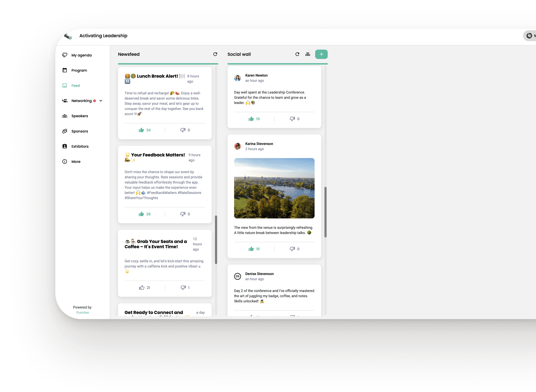Image resolution: width=536 pixels, height=392 pixels.
Task: Create a new post with the plus button
Action: [x=321, y=54]
